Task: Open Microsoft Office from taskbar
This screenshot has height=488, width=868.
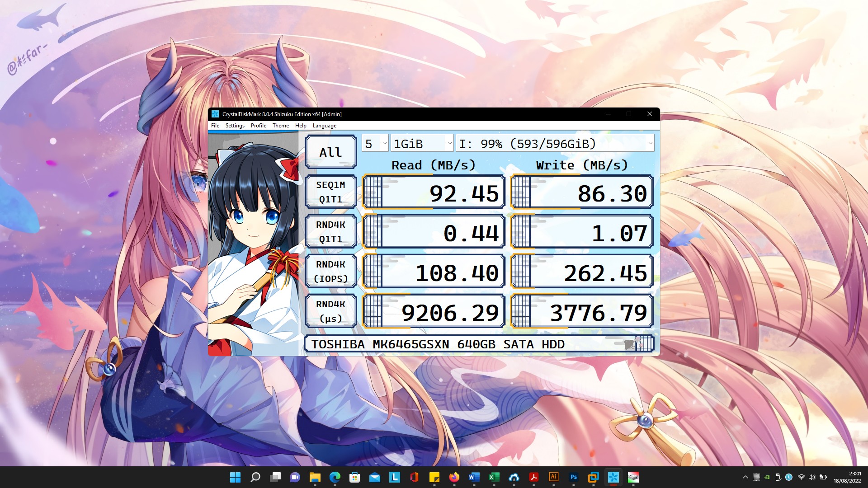Action: tap(415, 477)
